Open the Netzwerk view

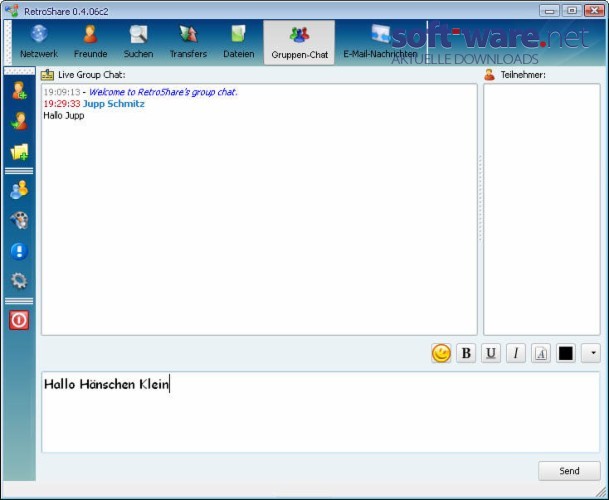click(x=39, y=42)
